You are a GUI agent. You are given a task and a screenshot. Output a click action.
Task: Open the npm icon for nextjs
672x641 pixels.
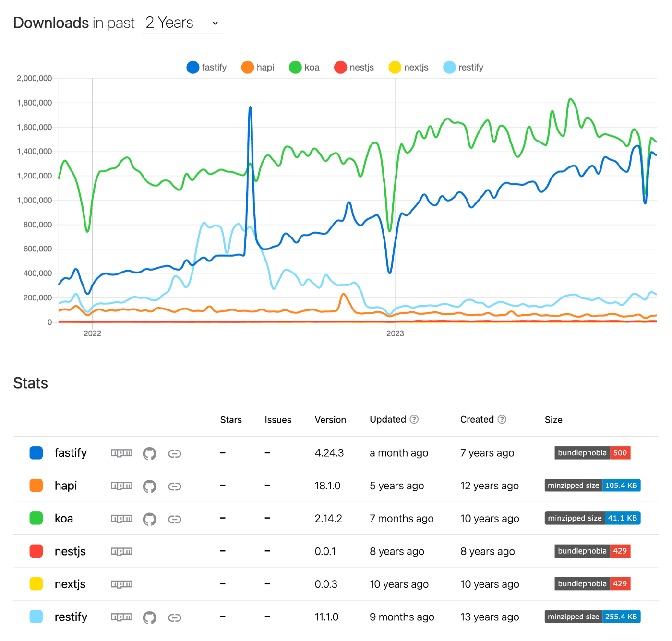coord(121,584)
